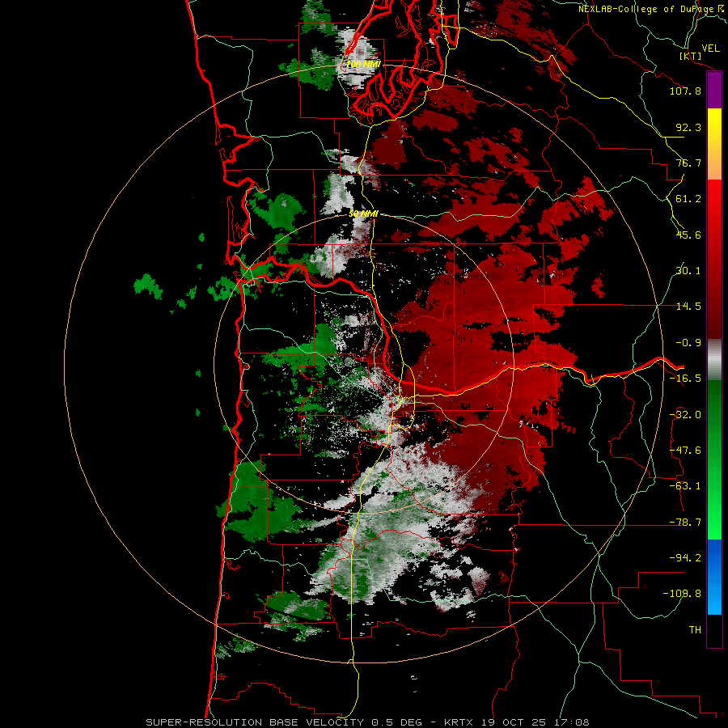Click the 61.2 velocity scale value
Viewport: 728px width, 728px height.
[x=688, y=199]
